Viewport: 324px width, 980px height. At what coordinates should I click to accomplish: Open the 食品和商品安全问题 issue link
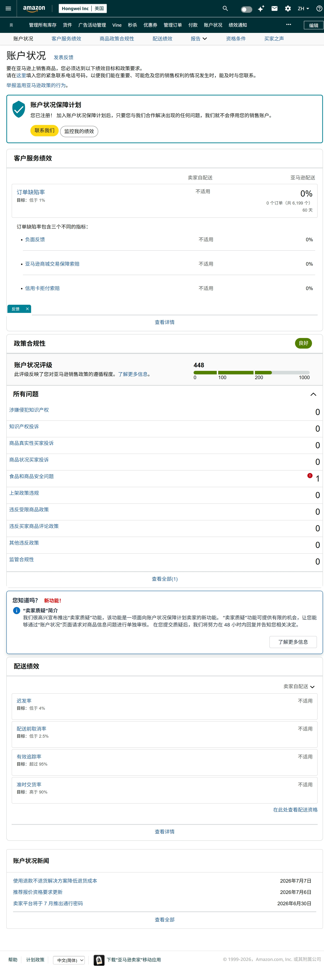(x=32, y=476)
